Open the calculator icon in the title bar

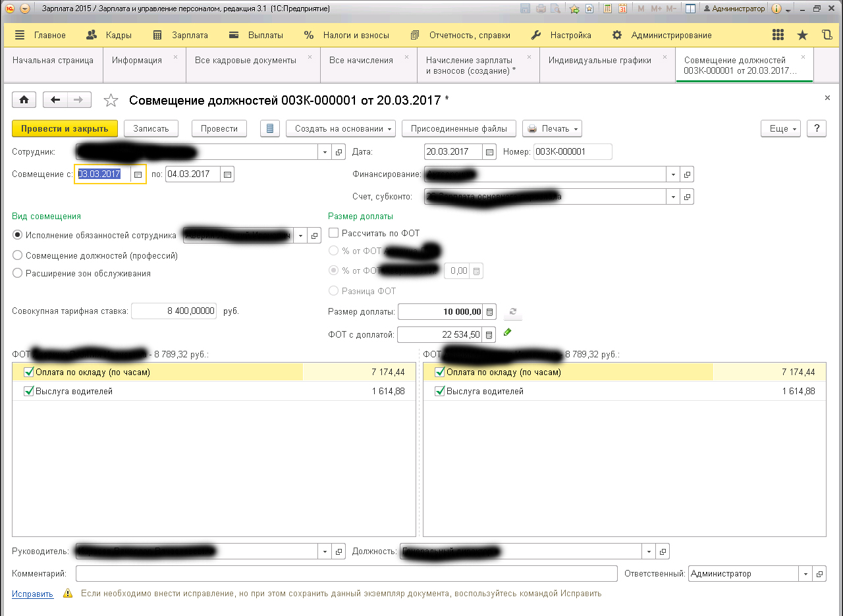pyautogui.click(x=607, y=9)
